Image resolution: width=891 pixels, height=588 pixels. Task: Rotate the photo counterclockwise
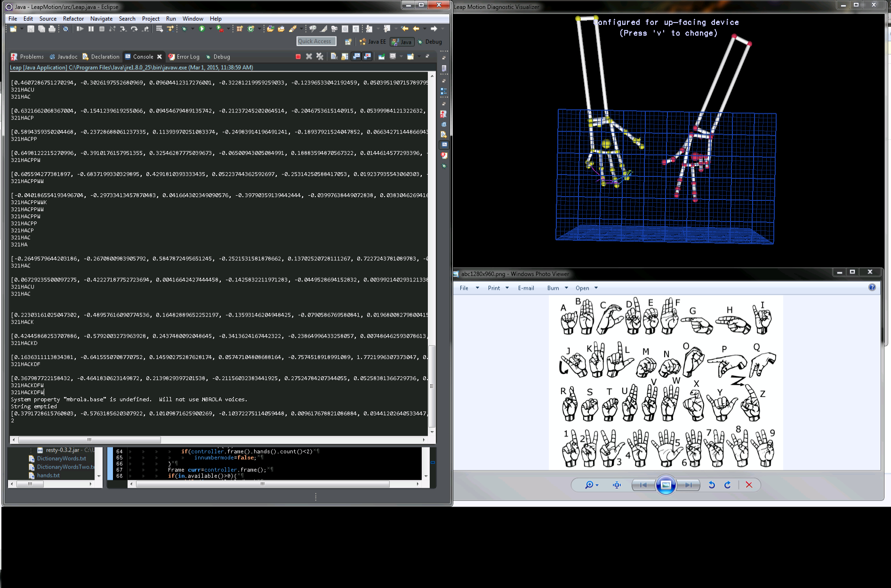point(712,485)
